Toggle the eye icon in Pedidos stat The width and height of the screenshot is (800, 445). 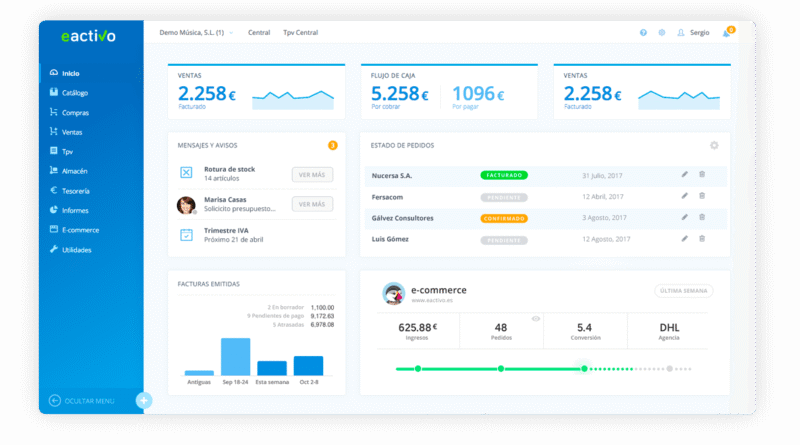pyautogui.click(x=536, y=318)
